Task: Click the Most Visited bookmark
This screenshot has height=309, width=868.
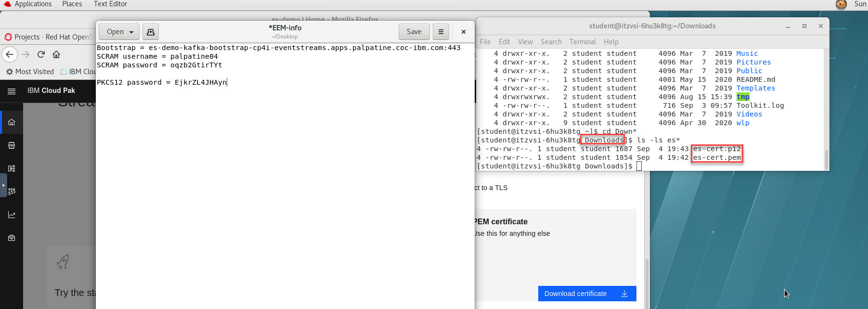Action: [30, 72]
